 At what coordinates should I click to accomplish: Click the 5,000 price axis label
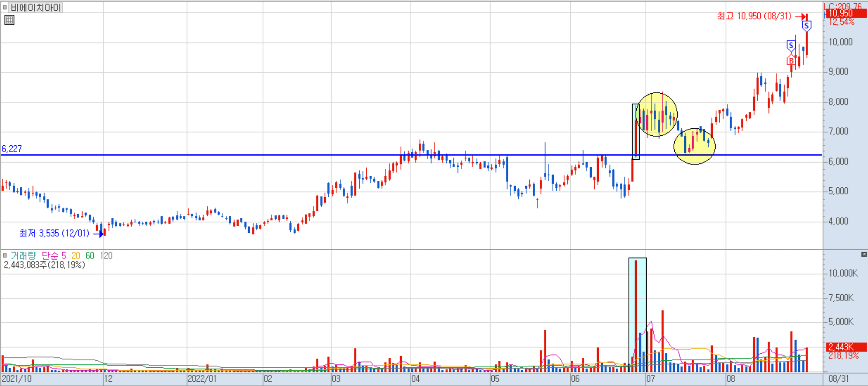838,191
